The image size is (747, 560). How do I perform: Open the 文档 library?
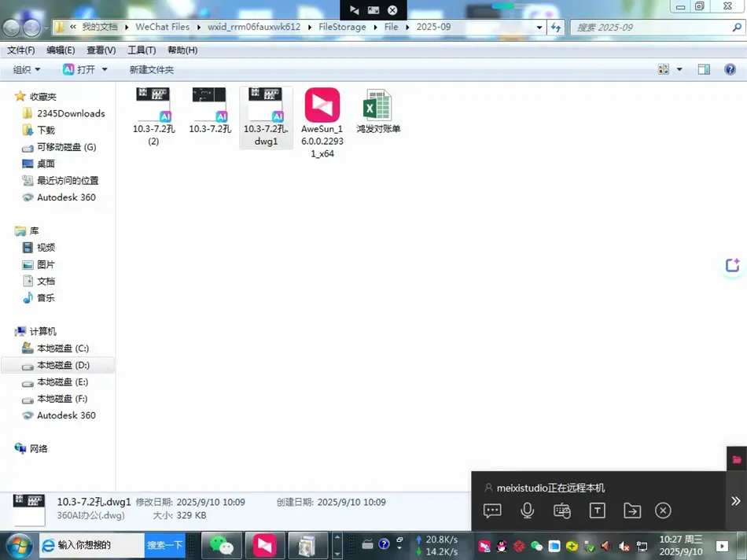click(39, 282)
